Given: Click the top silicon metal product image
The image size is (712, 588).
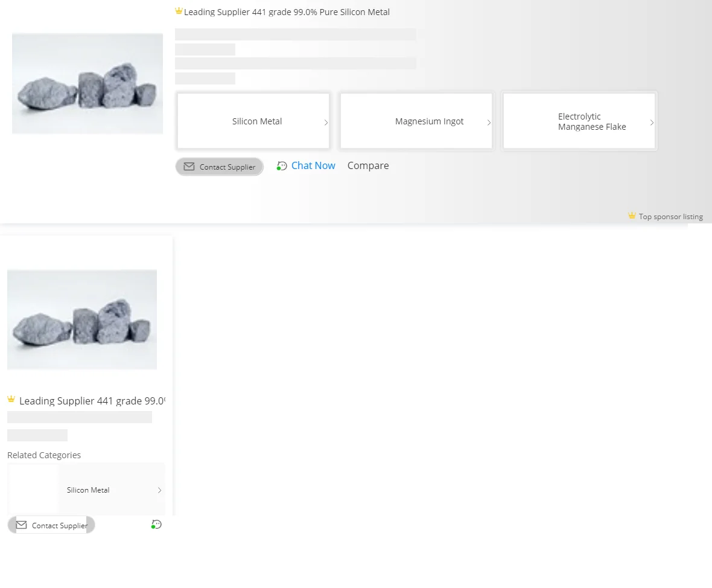Looking at the screenshot, I should pyautogui.click(x=87, y=83).
